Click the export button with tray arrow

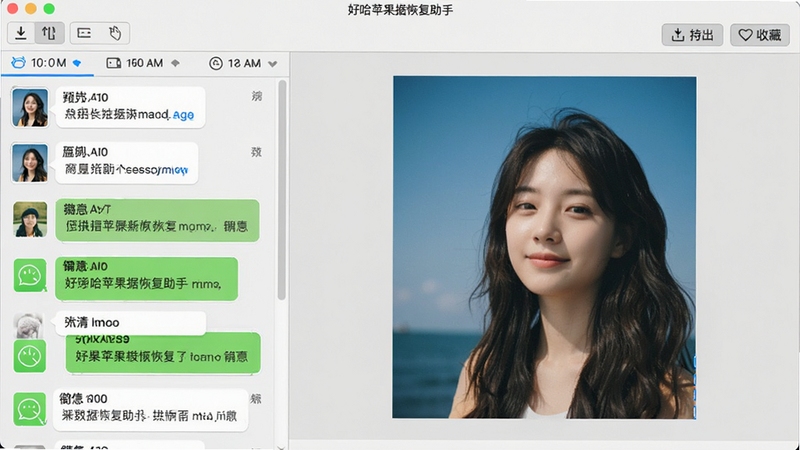692,35
